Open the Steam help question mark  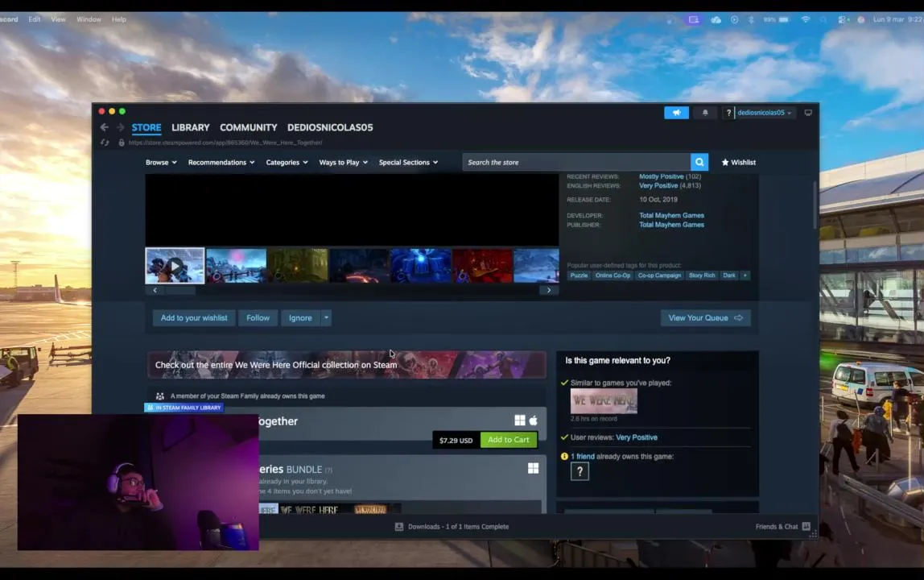pos(728,113)
